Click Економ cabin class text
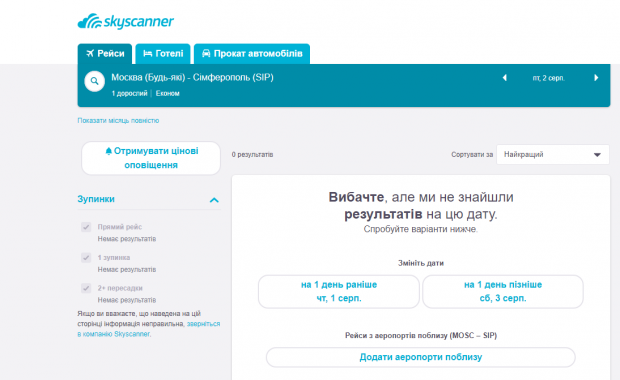This screenshot has height=380, width=620. click(168, 93)
